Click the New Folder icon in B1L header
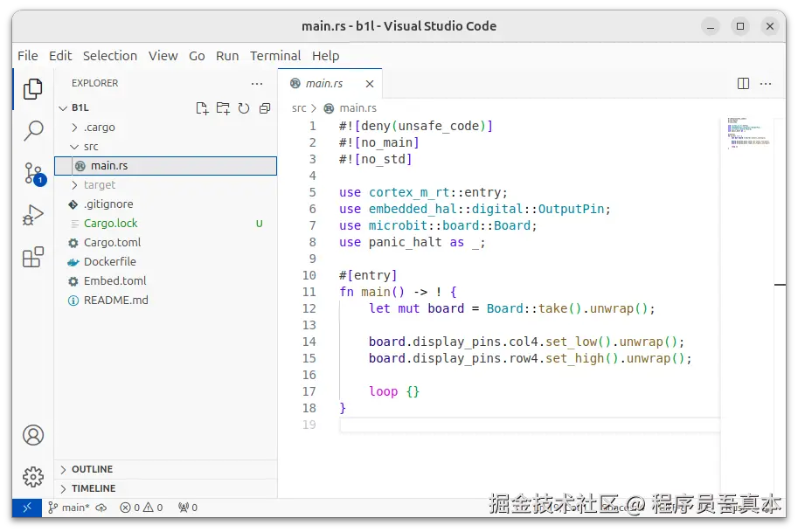The height and width of the screenshot is (532, 798). point(223,107)
